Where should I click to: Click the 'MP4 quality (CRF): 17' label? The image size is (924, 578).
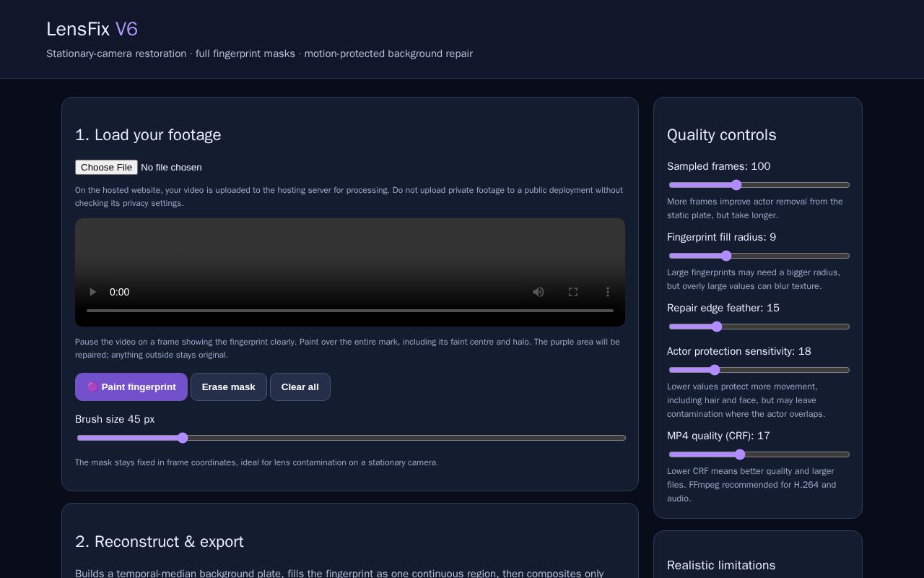(x=718, y=436)
